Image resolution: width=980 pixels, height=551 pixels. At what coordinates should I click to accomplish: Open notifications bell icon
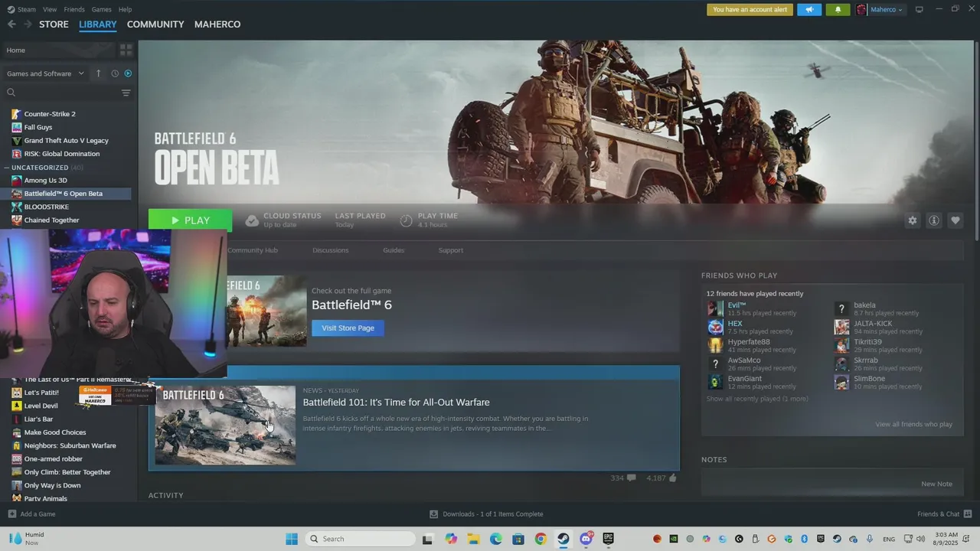[x=838, y=10]
